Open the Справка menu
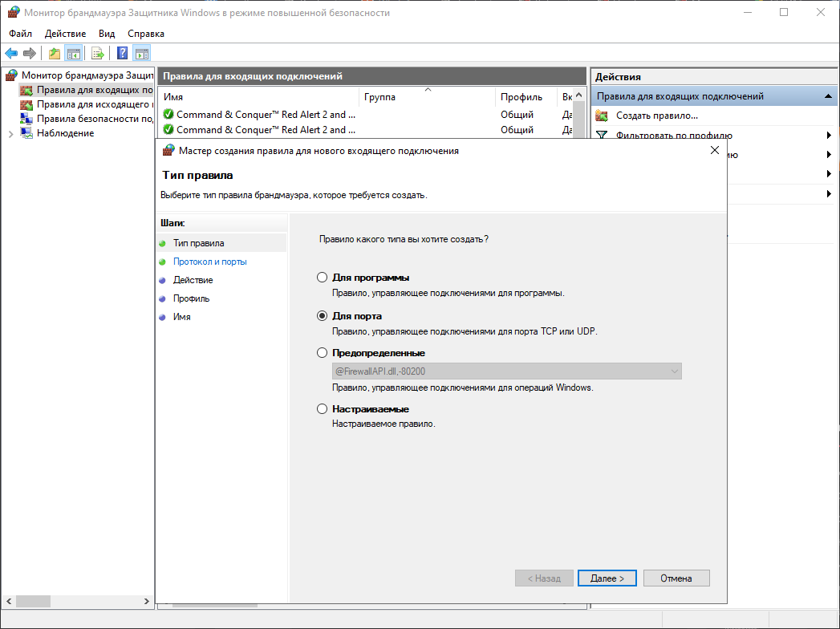This screenshot has height=629, width=840. pyautogui.click(x=146, y=34)
